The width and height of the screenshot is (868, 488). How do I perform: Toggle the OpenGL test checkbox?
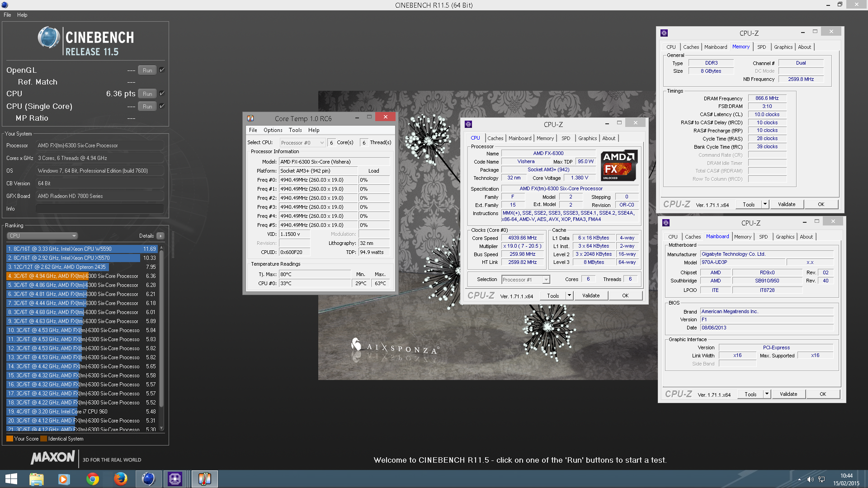click(162, 70)
